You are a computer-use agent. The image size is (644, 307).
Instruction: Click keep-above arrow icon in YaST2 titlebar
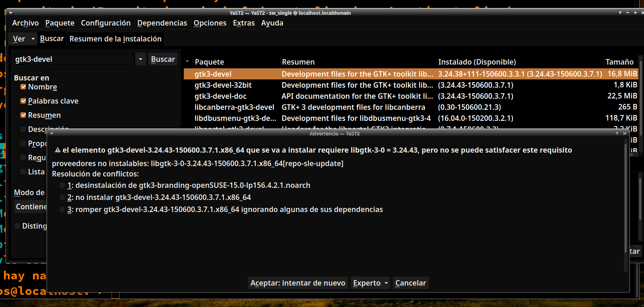(x=620, y=13)
